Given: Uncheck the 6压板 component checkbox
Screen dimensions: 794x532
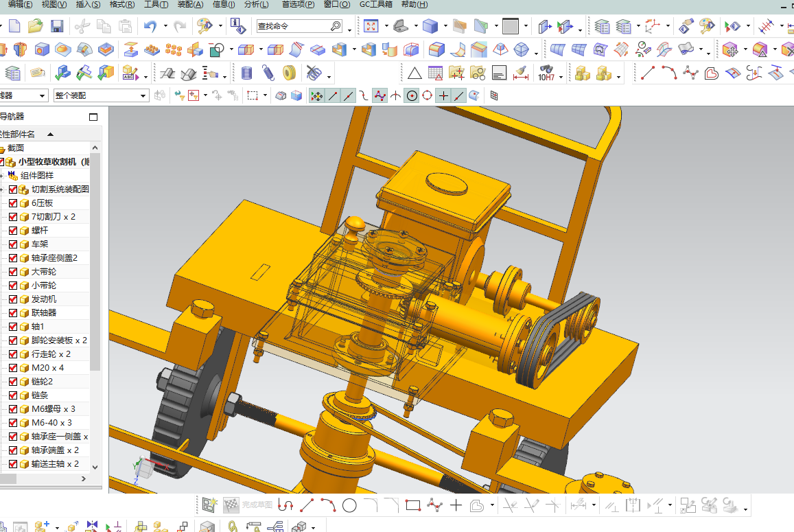Looking at the screenshot, I should [13, 203].
